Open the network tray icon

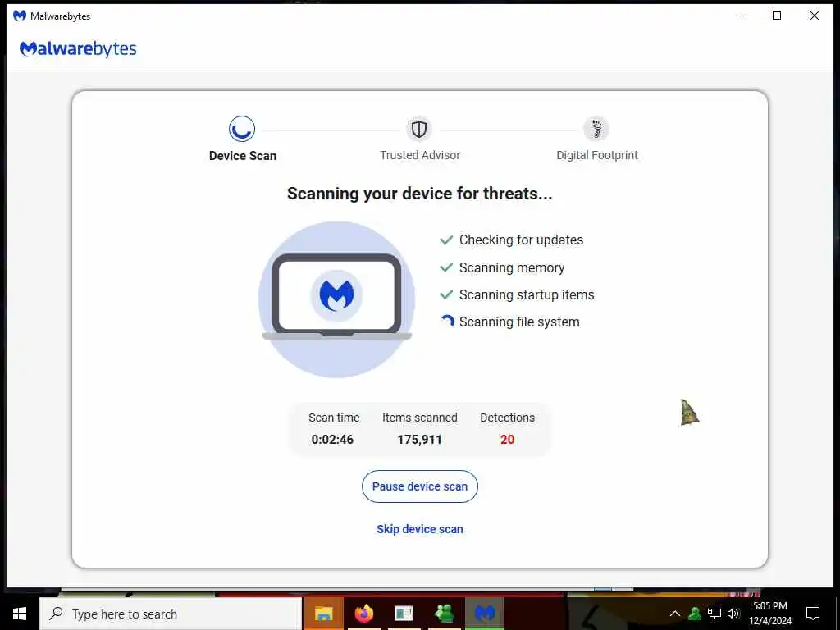coord(714,614)
